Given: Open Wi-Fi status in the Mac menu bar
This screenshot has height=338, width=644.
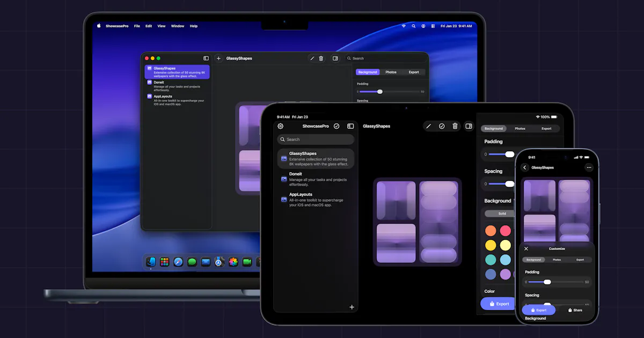Looking at the screenshot, I should click(404, 26).
